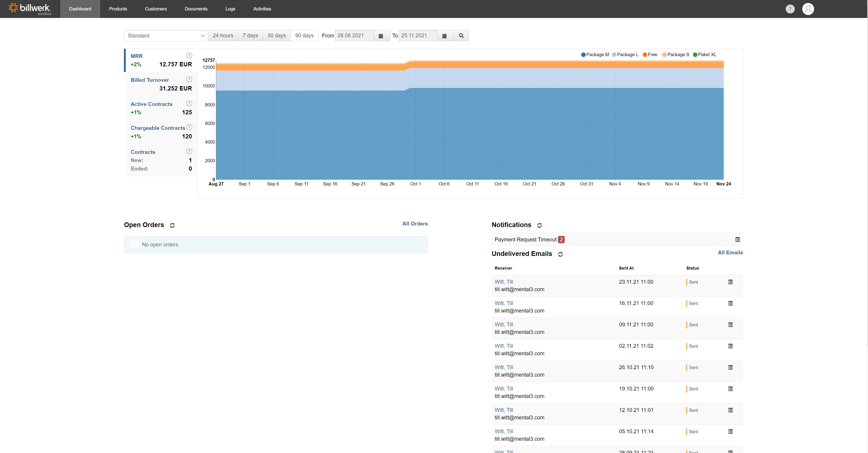Select the Contracts metric tile
The image size is (868, 453).
[161, 160]
